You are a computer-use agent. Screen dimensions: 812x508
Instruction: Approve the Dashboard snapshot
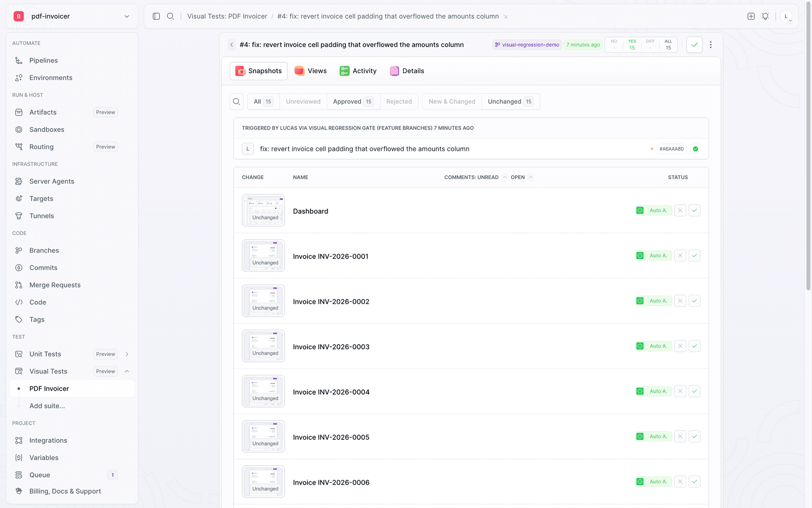tap(694, 210)
